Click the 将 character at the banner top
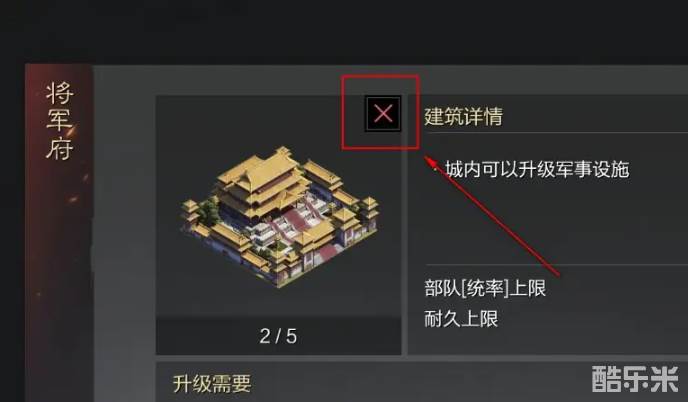Viewport: 688px width, 402px height. pos(60,93)
